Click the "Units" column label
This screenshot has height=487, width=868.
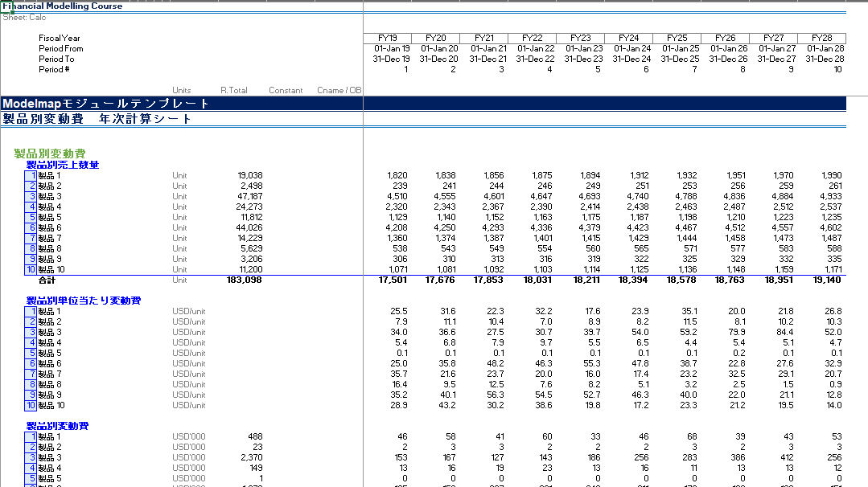pos(182,91)
